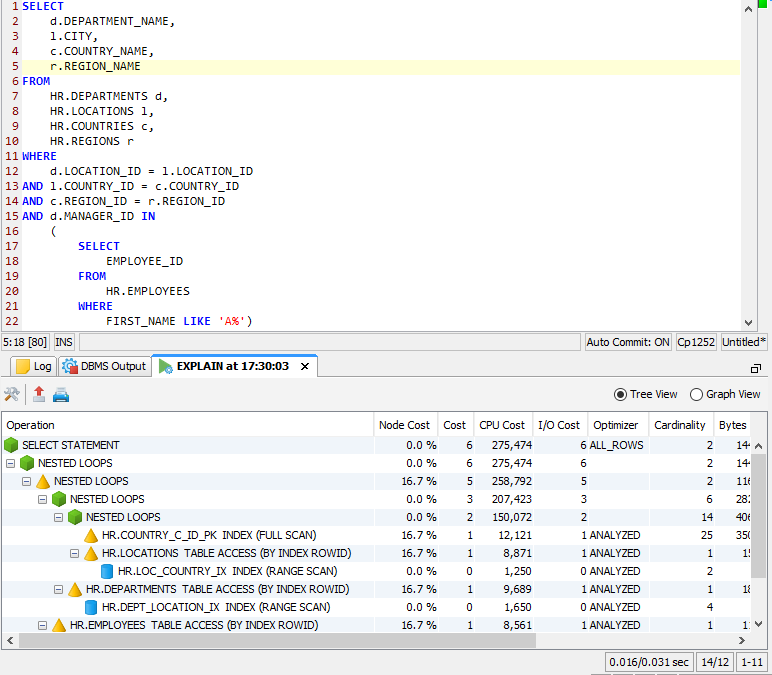
Task: Switch to Graph View radio button
Action: [x=697, y=395]
